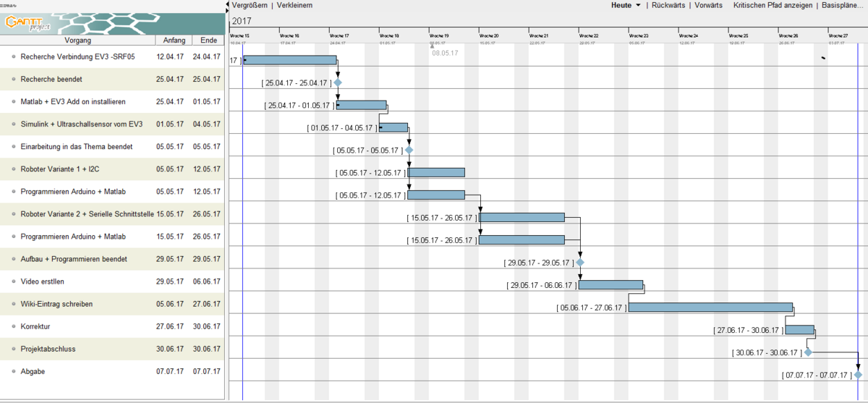Screen dimensions: 868x403
Task: Select the Recherche beendet milestone diamond
Action: point(338,83)
